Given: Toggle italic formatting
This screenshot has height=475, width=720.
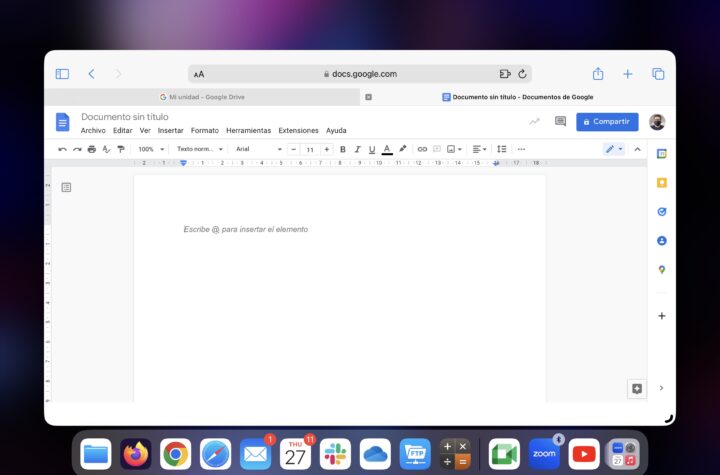Looking at the screenshot, I should coord(357,149).
